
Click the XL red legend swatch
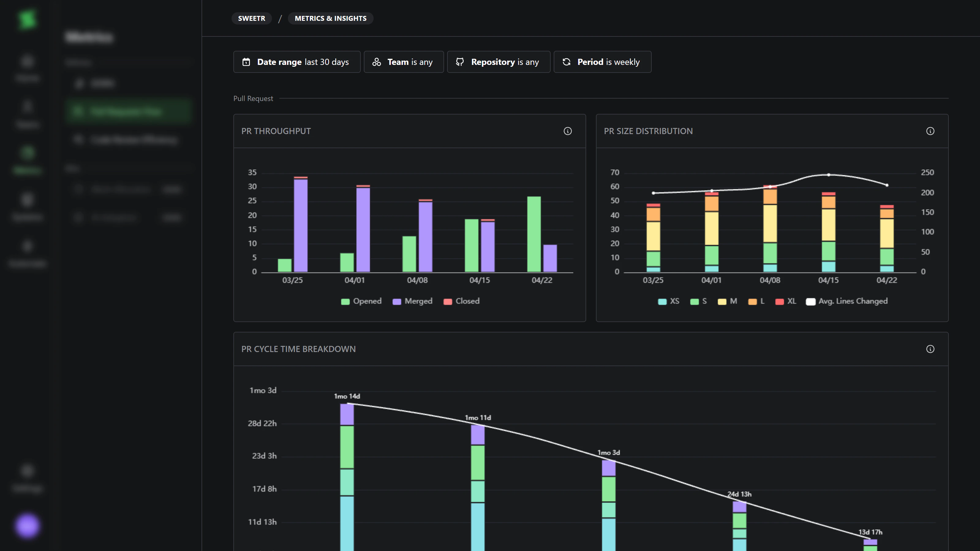[x=779, y=302]
